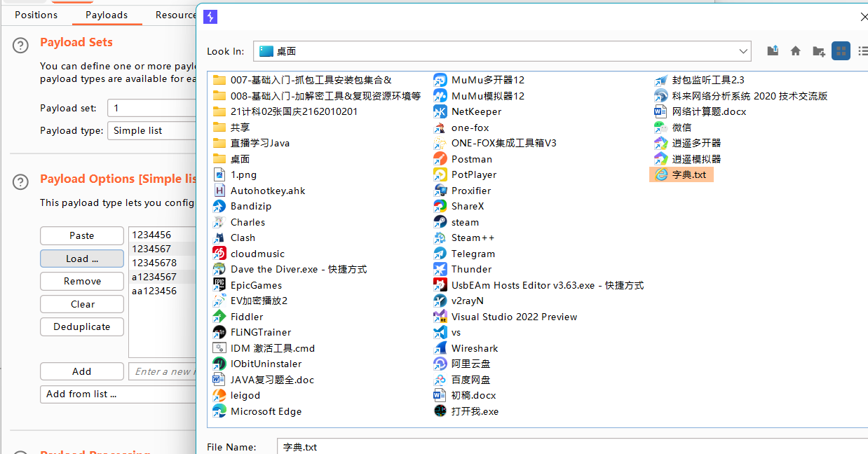
Task: Click the Add button
Action: [x=82, y=371]
